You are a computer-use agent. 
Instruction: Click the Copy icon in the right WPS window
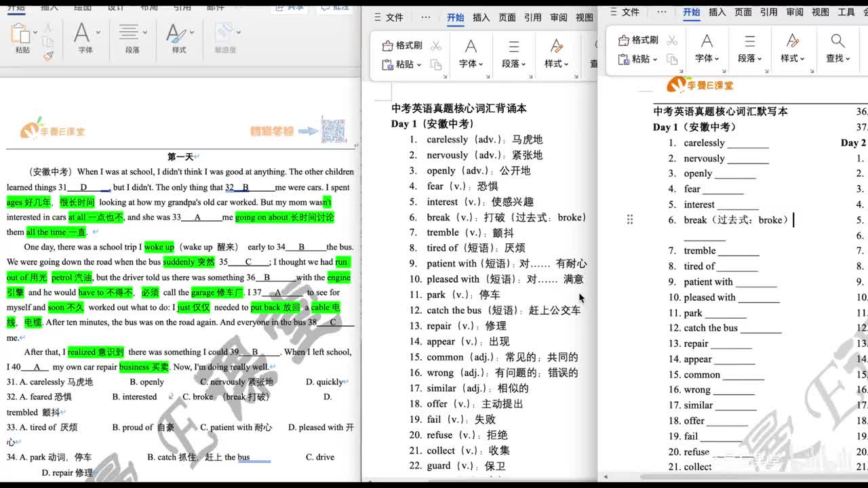[672, 59]
